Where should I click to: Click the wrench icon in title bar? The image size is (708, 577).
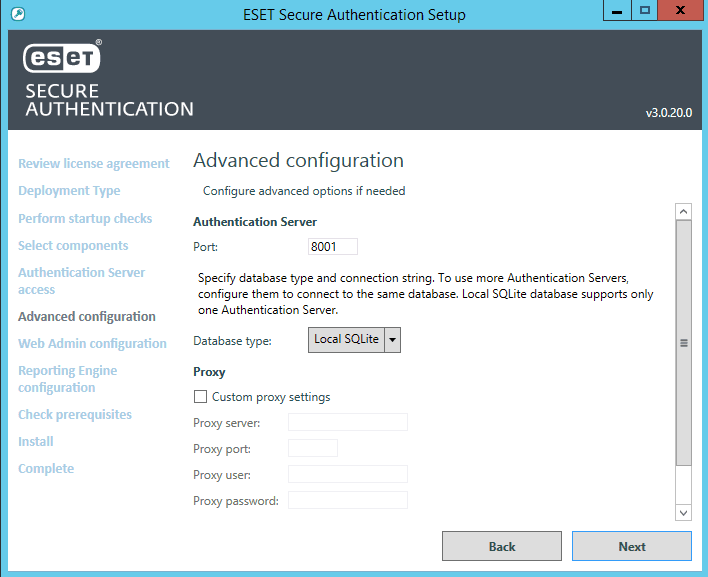[x=18, y=15]
